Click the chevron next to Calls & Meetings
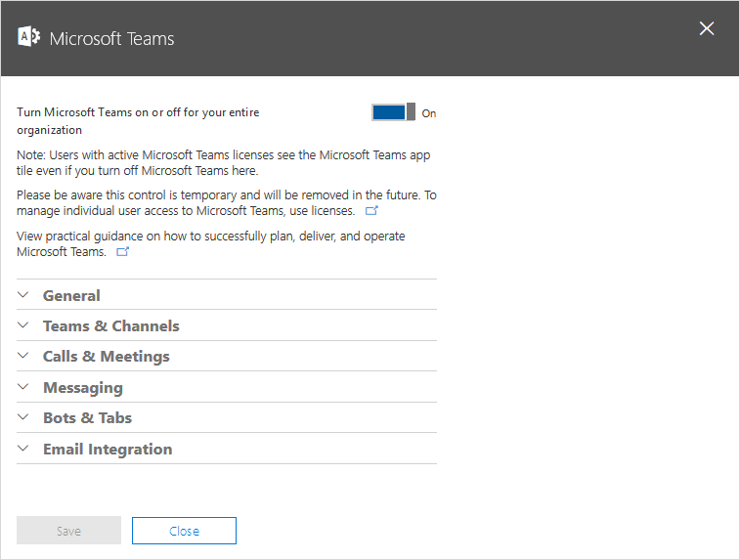This screenshot has width=740, height=560. [x=23, y=356]
